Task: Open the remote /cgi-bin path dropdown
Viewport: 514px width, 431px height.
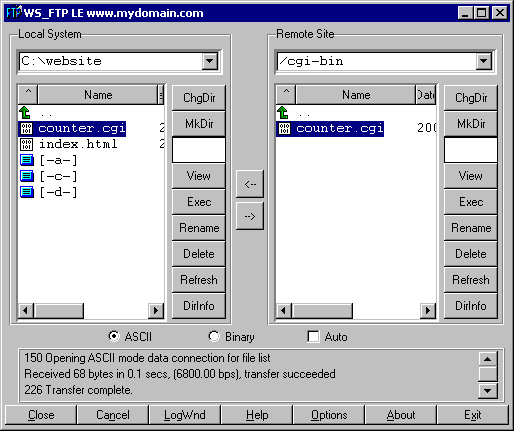Action: 483,61
